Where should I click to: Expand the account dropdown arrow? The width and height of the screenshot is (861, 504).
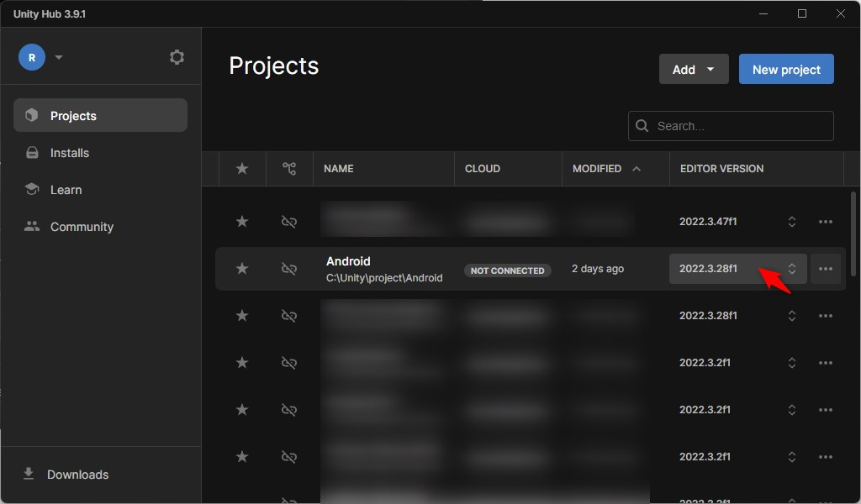[x=59, y=58]
